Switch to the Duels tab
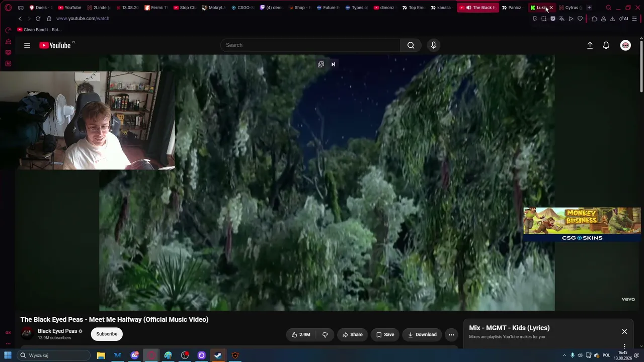Viewport: 644px width, 362px height. (41, 8)
